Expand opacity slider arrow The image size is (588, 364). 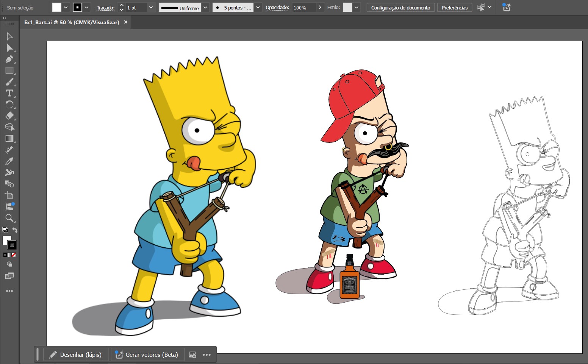[x=320, y=7]
